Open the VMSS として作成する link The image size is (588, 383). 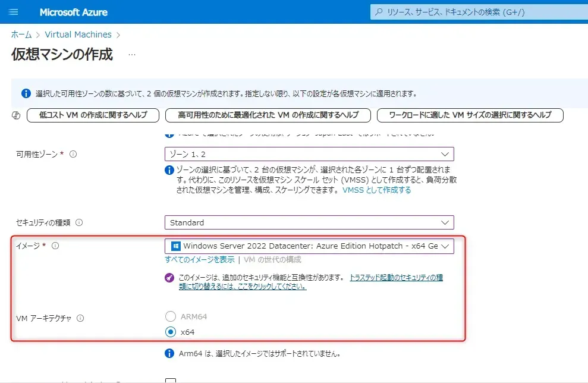[376, 190]
